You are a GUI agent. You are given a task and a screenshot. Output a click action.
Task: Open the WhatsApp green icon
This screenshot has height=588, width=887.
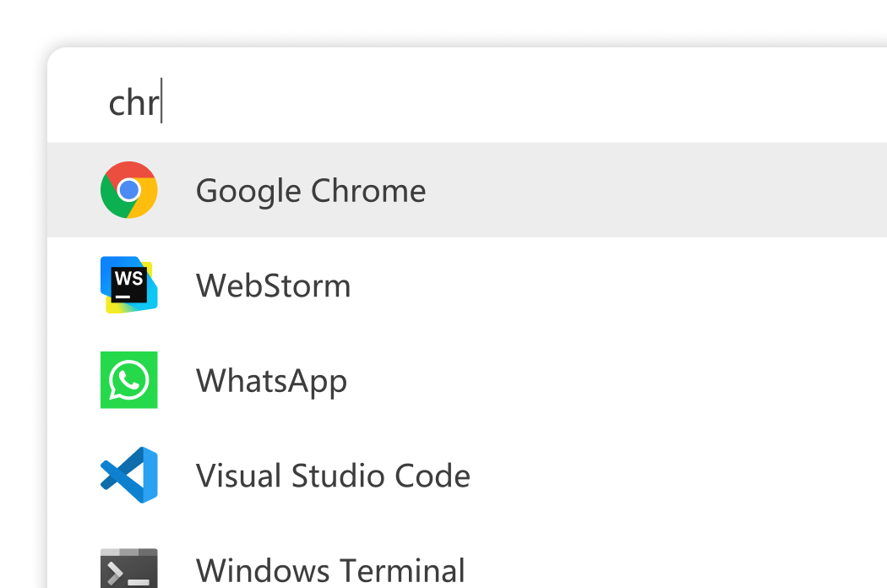(129, 379)
